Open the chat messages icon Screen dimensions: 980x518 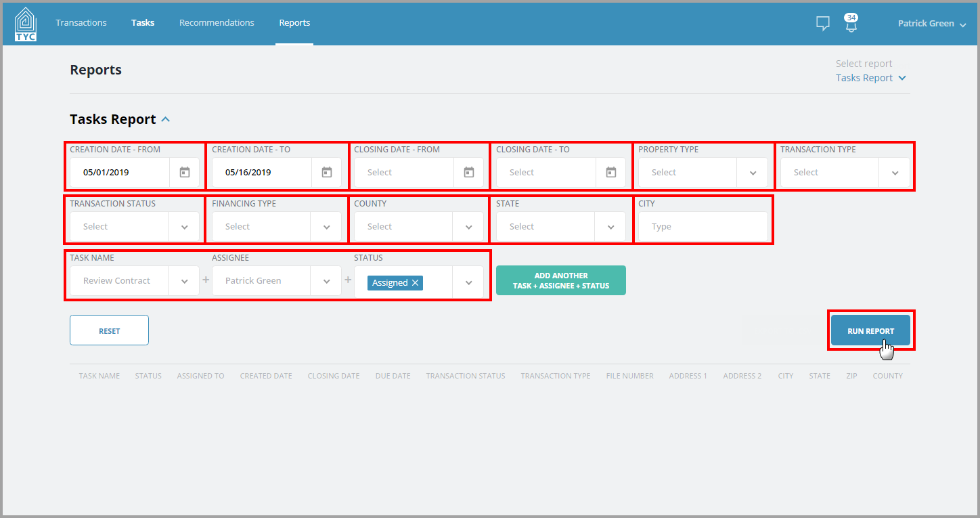[822, 23]
